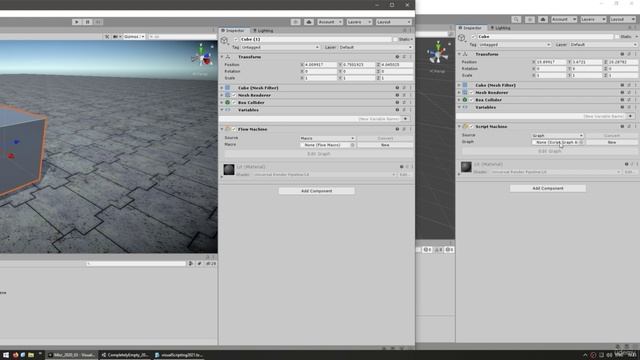640x360 pixels.
Task: Click tools icon left of camera in Scene toolbar
Action: coord(107,36)
